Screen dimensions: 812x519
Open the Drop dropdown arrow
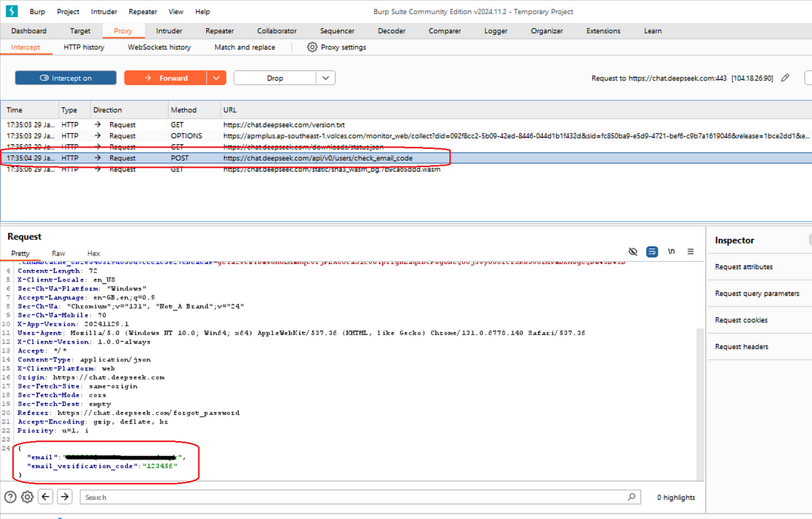[325, 78]
